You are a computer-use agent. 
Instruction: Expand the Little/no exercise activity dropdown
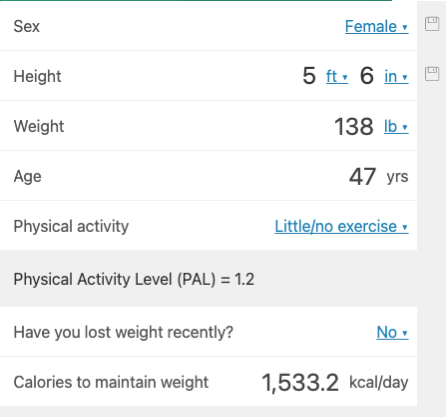(342, 226)
